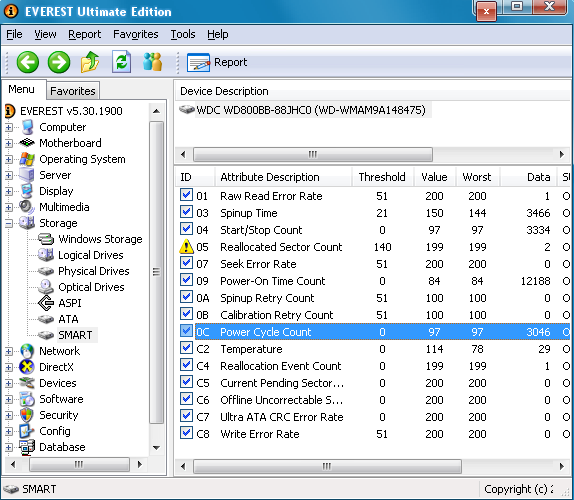Switch to the Favorites tab
This screenshot has height=500, width=574.
pyautogui.click(x=72, y=91)
